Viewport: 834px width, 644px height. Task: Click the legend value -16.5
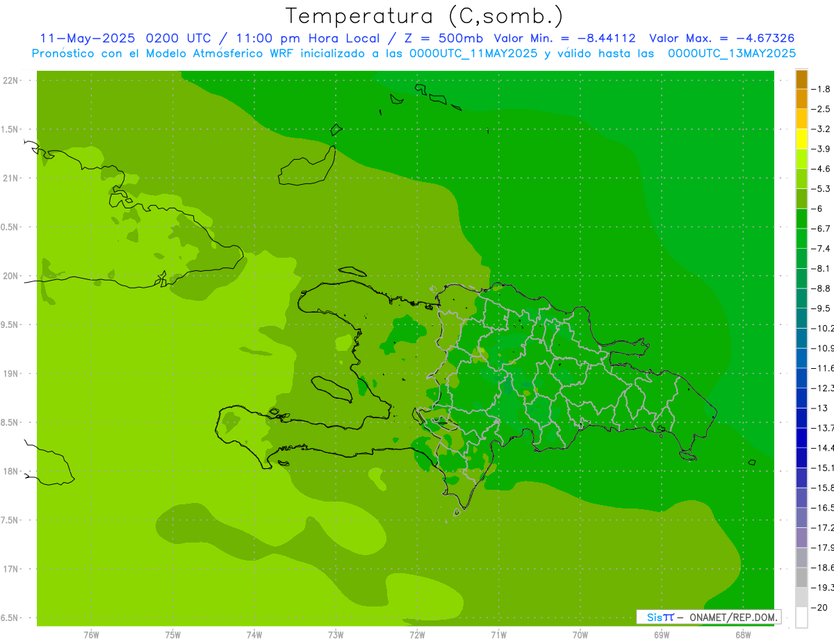click(x=821, y=508)
